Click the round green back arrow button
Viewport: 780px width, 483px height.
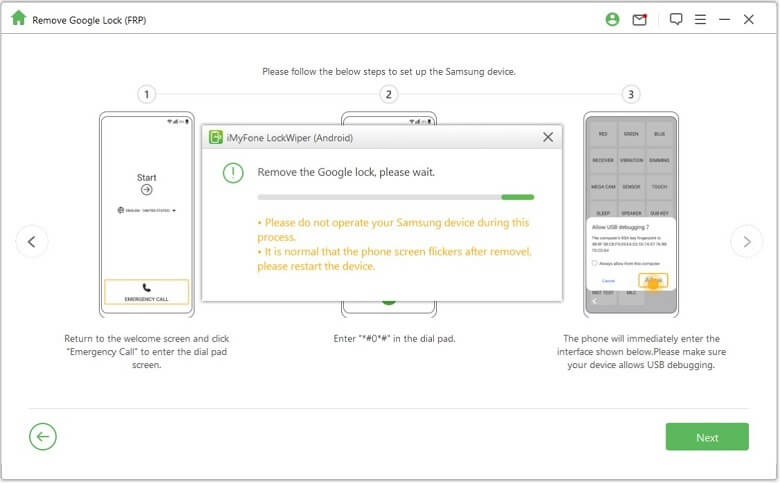coord(43,436)
